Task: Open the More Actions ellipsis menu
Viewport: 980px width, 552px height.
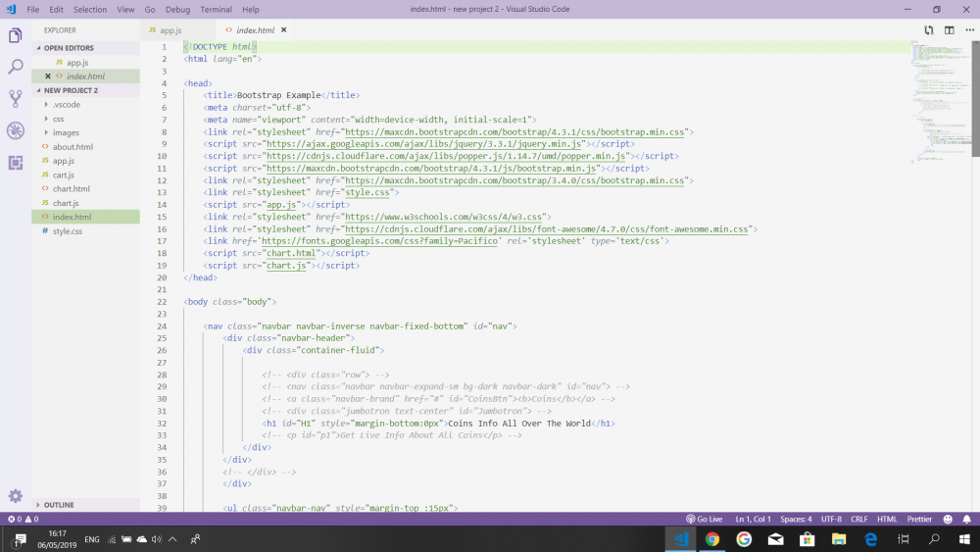Action: (969, 30)
